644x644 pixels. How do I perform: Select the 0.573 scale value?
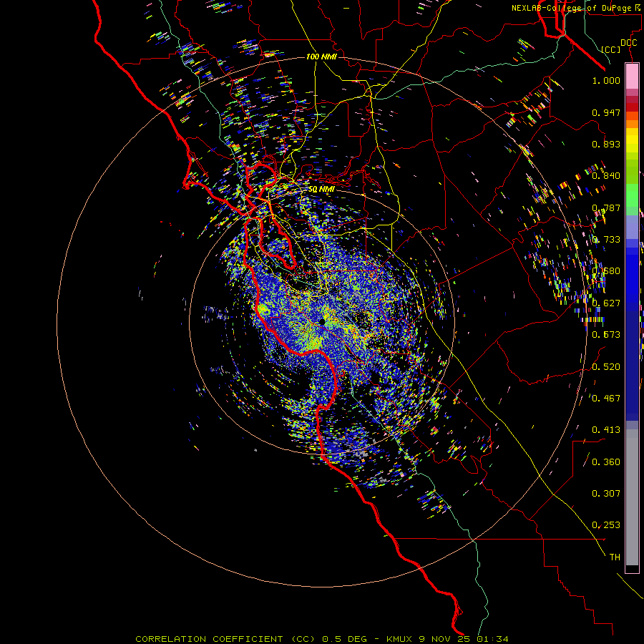tap(606, 335)
